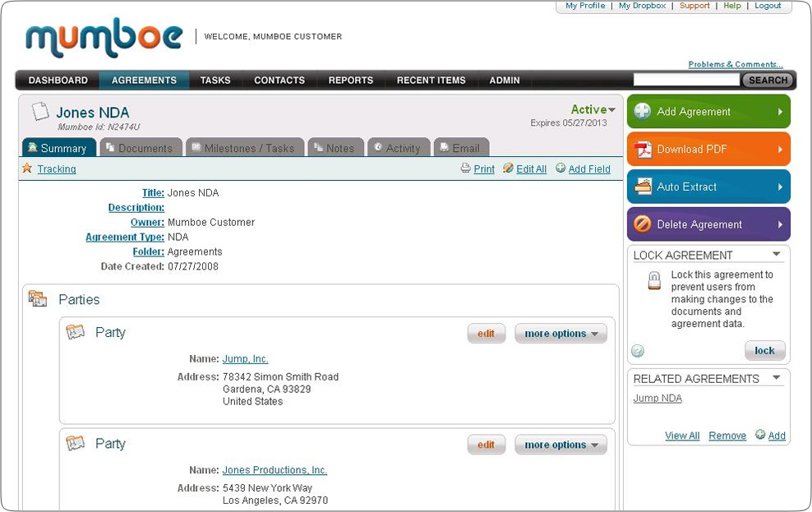Click into the search input field
This screenshot has height=512, width=812.
(687, 80)
